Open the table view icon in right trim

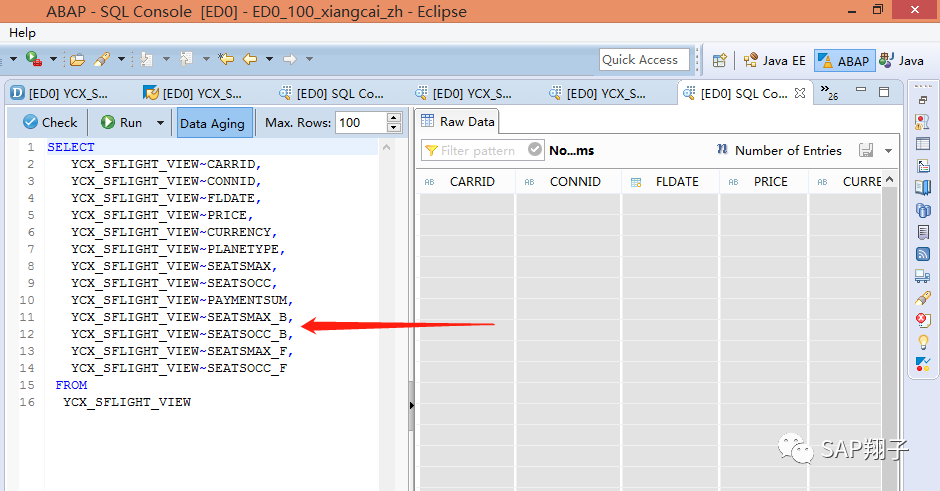923,144
